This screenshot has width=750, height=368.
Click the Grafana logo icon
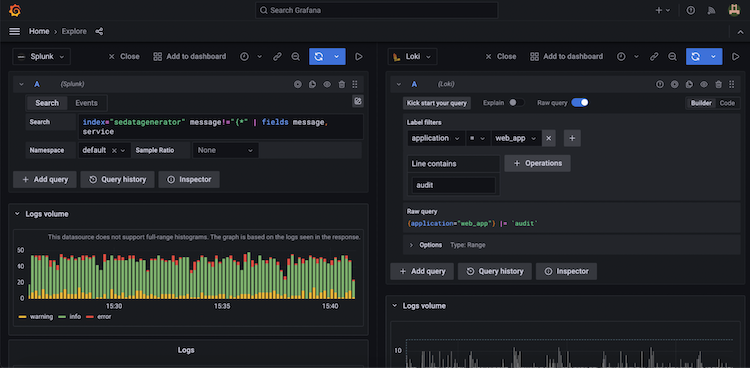pyautogui.click(x=15, y=10)
